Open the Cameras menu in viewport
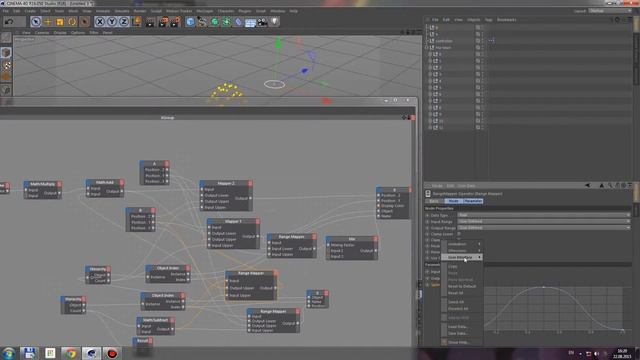This screenshot has height=360, width=640. 42,32
